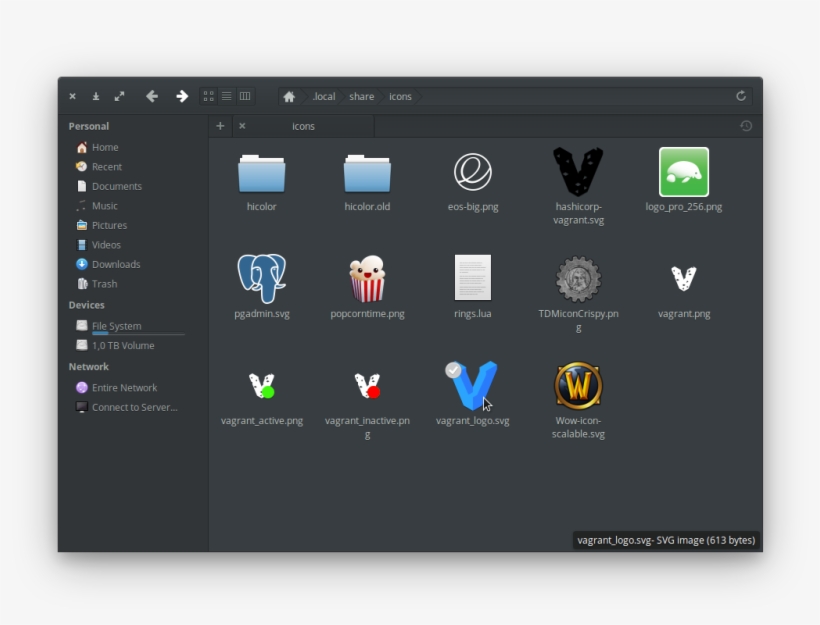Open Music in the sidebar

click(104, 206)
